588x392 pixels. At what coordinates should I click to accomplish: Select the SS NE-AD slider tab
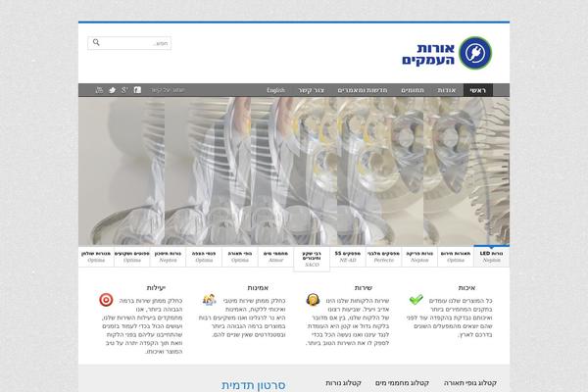click(x=348, y=257)
